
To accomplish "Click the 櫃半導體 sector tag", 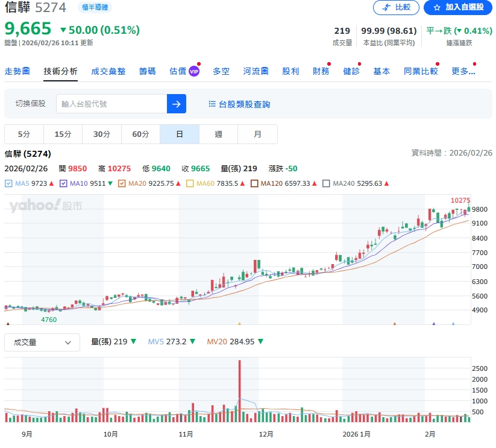I will click(x=95, y=7).
